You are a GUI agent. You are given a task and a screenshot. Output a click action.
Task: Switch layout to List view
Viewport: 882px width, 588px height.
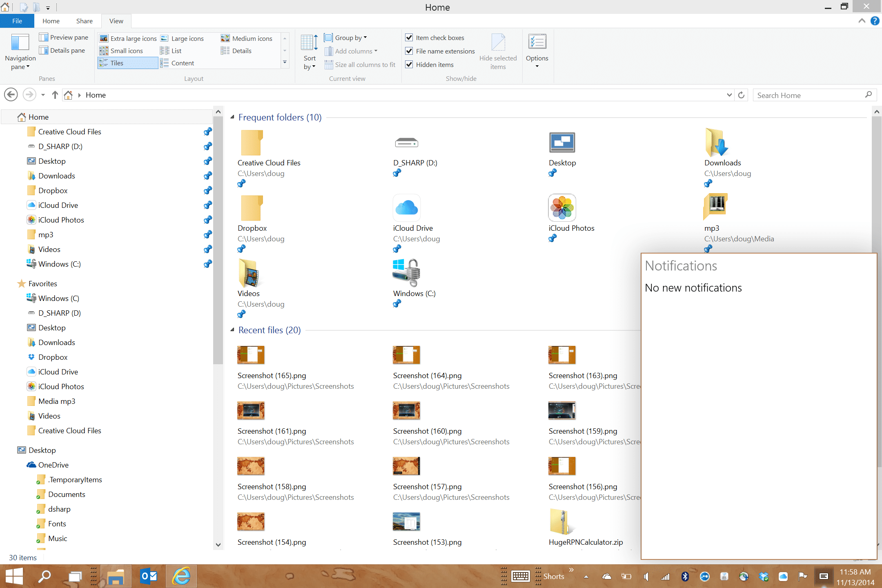click(171, 51)
